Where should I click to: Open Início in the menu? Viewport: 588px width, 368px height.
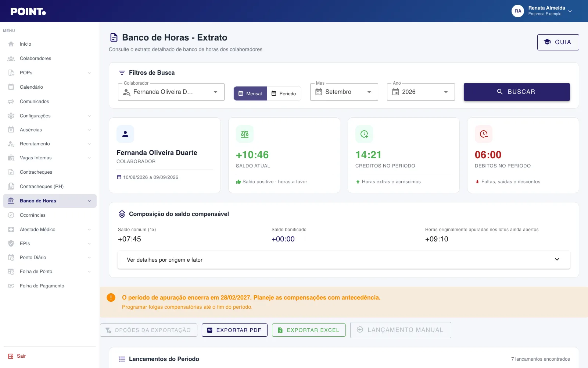pos(50,44)
